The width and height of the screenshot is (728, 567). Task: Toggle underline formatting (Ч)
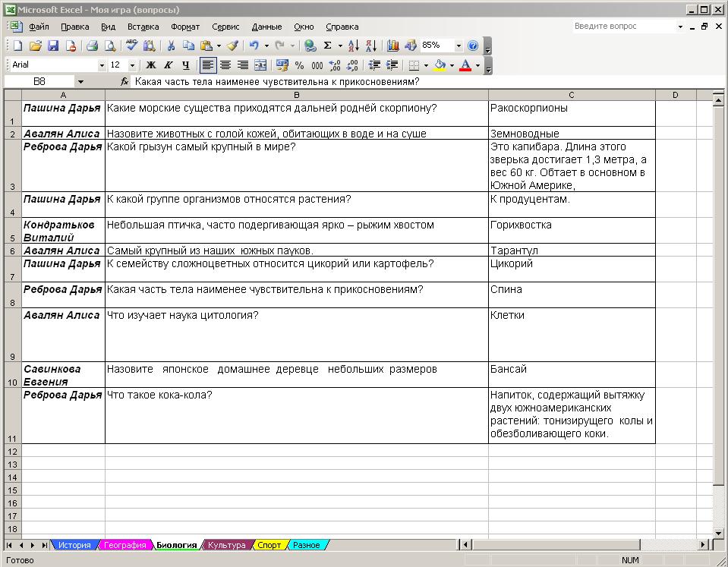[x=185, y=65]
